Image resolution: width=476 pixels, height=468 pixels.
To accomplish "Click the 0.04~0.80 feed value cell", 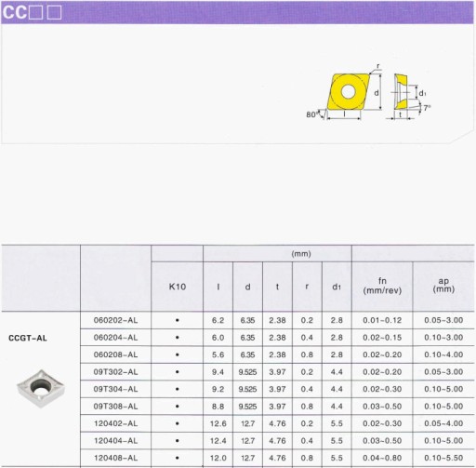I will (x=382, y=458).
